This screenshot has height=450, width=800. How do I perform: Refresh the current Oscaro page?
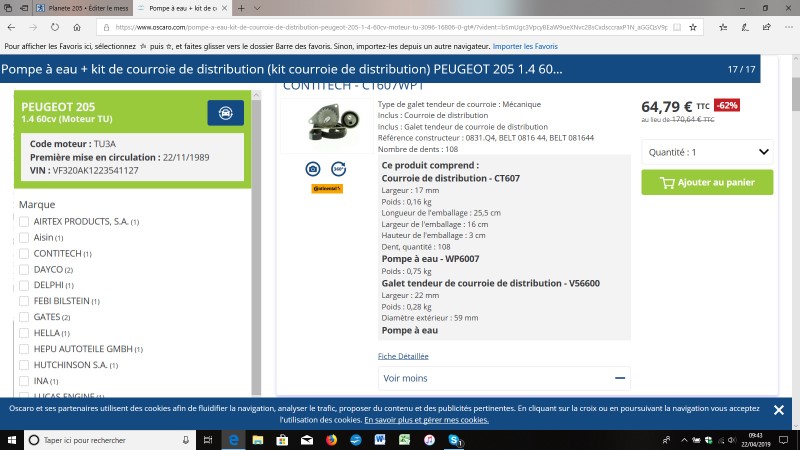tap(55, 27)
